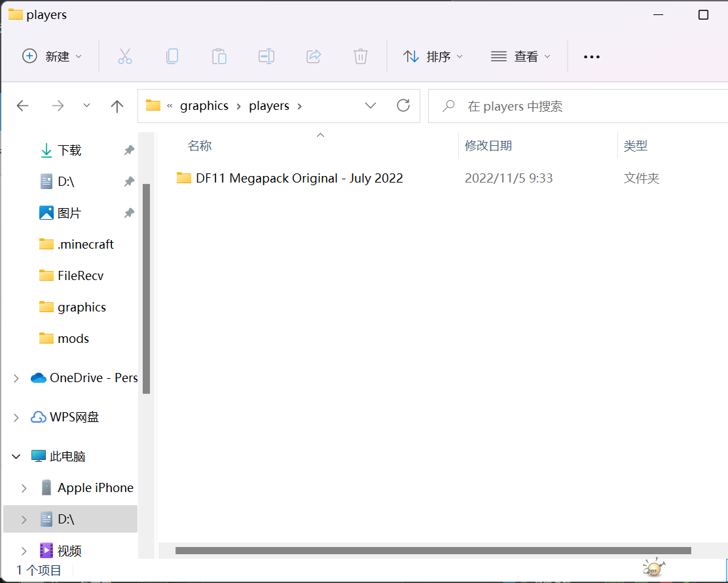This screenshot has width=728, height=583.
Task: Open the three-dots more options menu
Action: click(x=591, y=57)
